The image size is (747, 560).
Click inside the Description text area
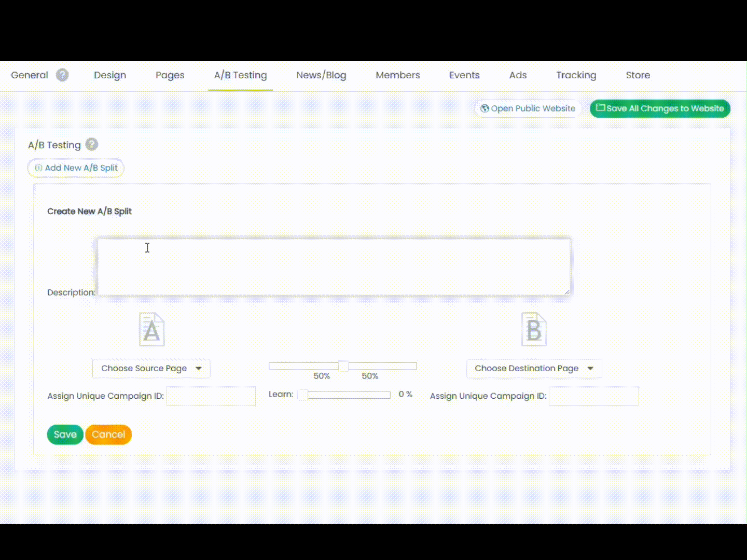pos(334,267)
